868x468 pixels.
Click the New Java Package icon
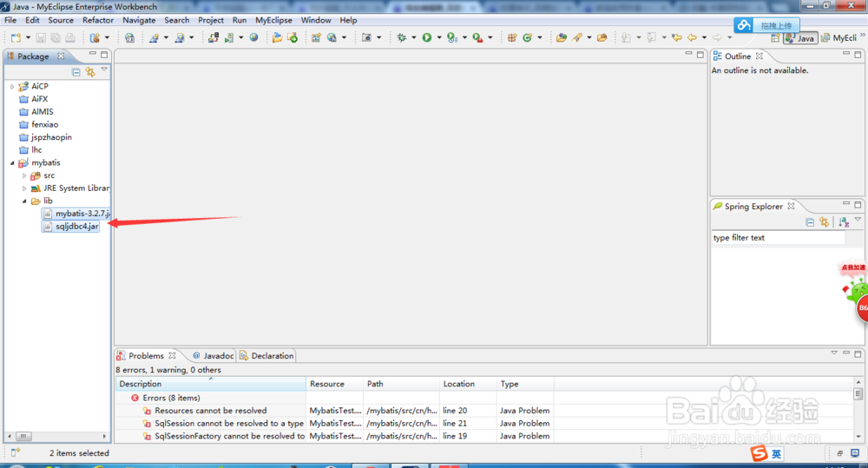[x=512, y=37]
